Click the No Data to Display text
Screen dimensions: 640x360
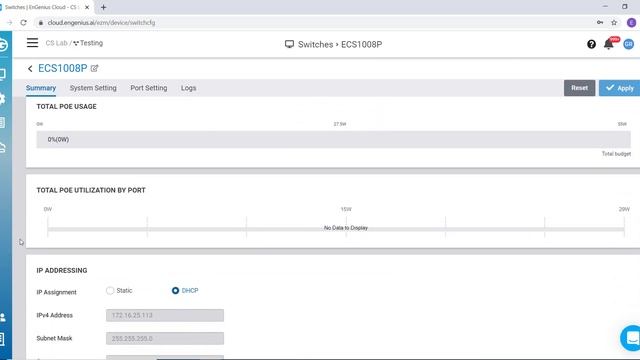click(346, 228)
